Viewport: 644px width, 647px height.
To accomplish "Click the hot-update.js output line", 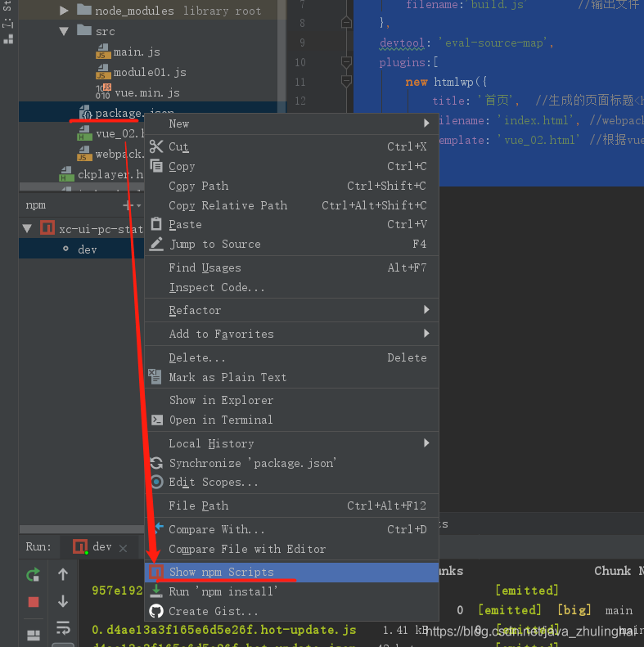I will 223,630.
